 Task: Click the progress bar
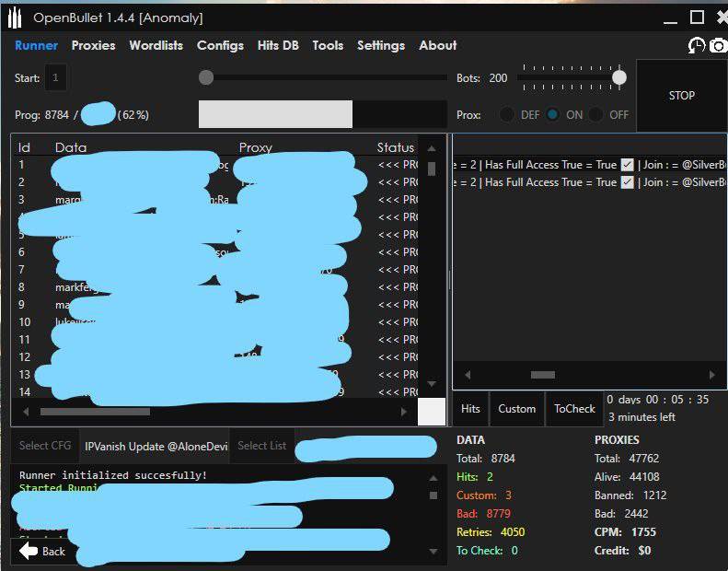323,114
